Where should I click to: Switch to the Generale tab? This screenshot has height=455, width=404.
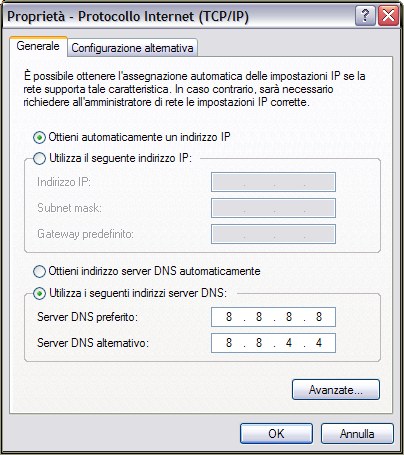38,46
